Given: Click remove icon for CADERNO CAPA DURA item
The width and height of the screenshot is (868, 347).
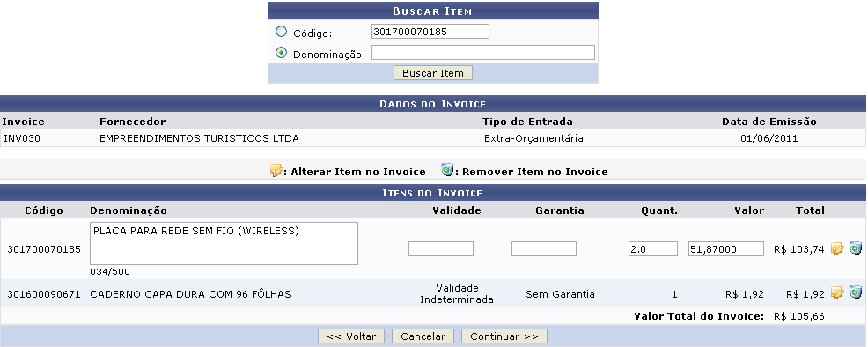Looking at the screenshot, I should tap(856, 292).
